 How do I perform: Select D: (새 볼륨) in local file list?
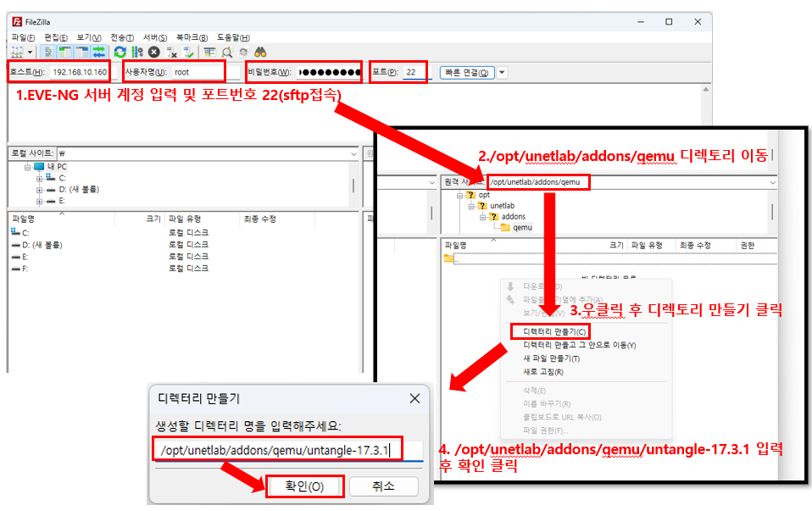click(x=36, y=245)
